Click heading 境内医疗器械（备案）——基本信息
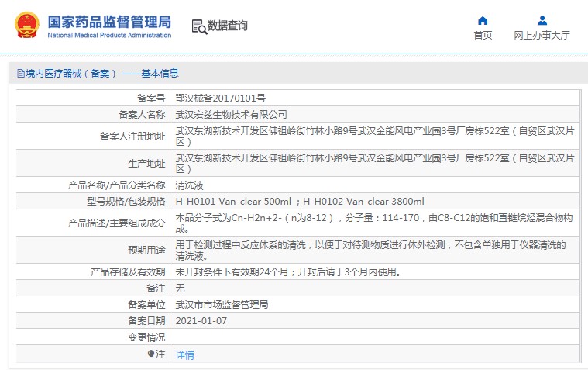 [102, 73]
